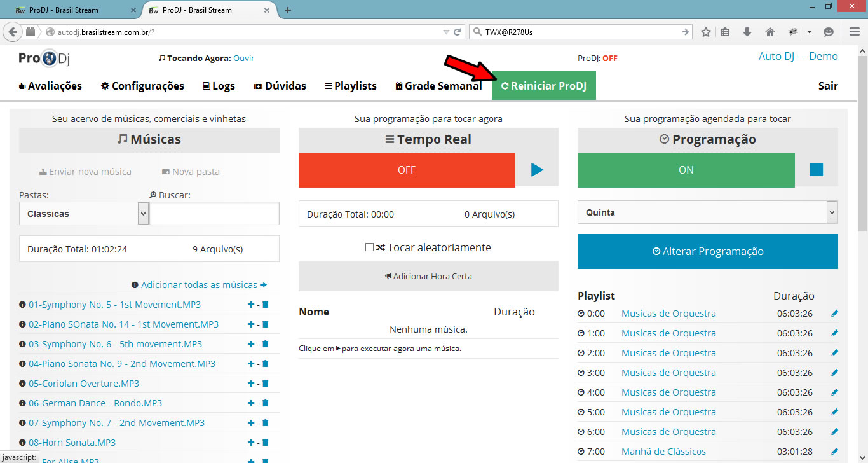The height and width of the screenshot is (463, 868).
Task: Toggle the red OFF Tempo Real bar
Action: (407, 170)
